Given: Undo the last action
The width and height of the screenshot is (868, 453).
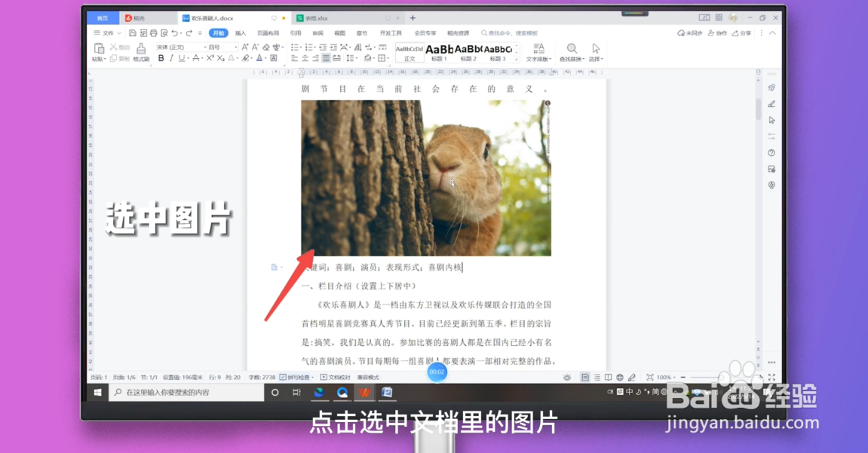Looking at the screenshot, I should coord(174,33).
